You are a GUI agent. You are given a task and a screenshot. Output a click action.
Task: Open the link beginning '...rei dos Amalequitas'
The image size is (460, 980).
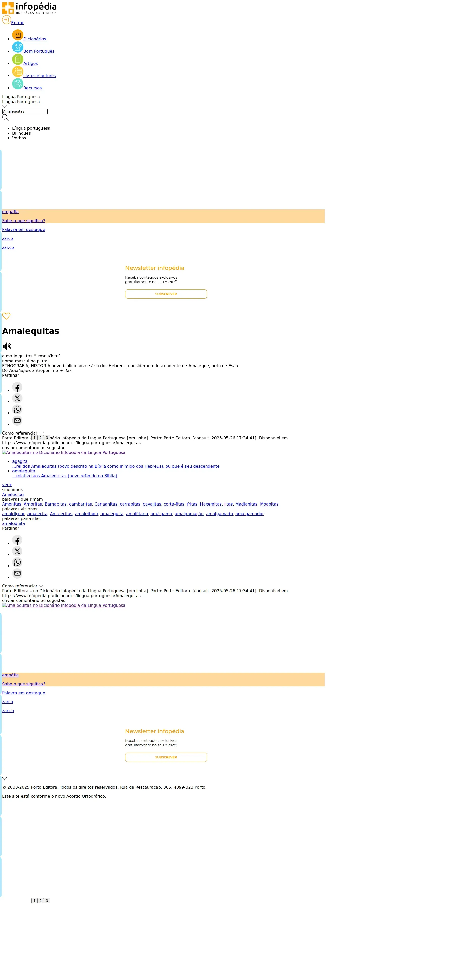[x=116, y=466]
